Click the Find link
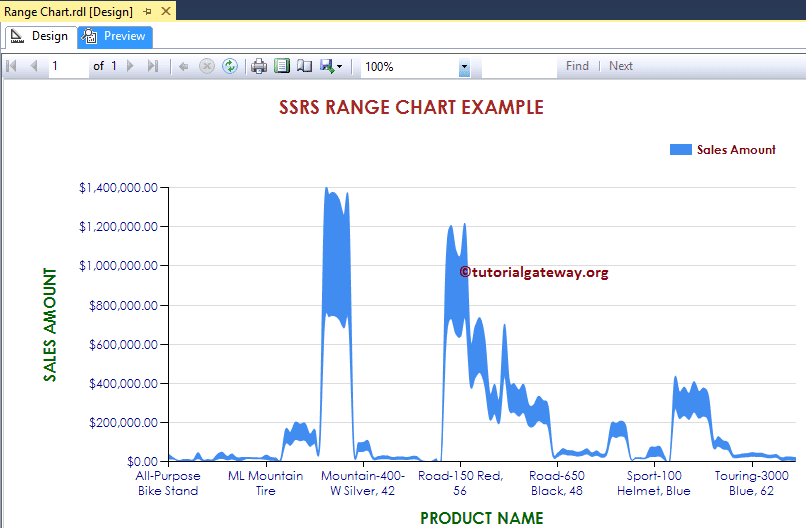The height and width of the screenshot is (528, 806). 577,66
